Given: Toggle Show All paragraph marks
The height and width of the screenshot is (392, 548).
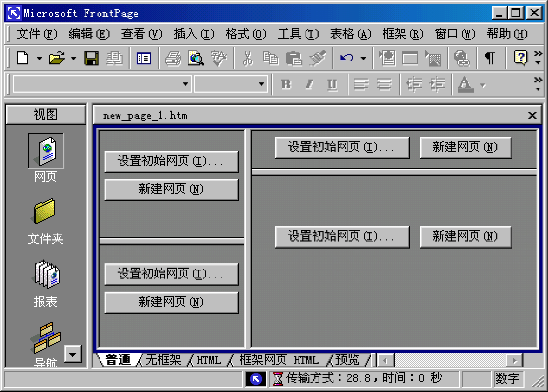Looking at the screenshot, I should tap(490, 58).
